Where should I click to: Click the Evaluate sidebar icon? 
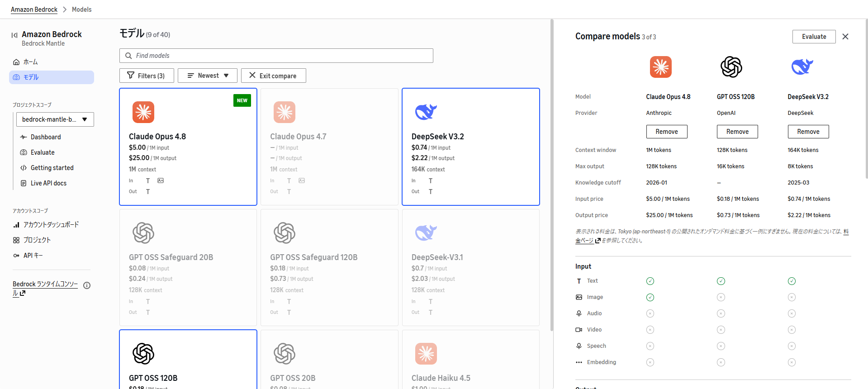24,152
